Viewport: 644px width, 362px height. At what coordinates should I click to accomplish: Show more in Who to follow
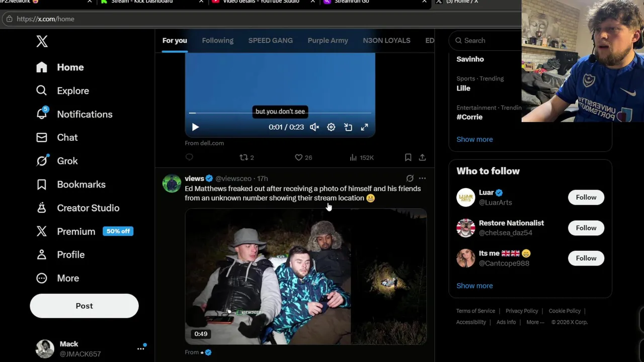474,286
